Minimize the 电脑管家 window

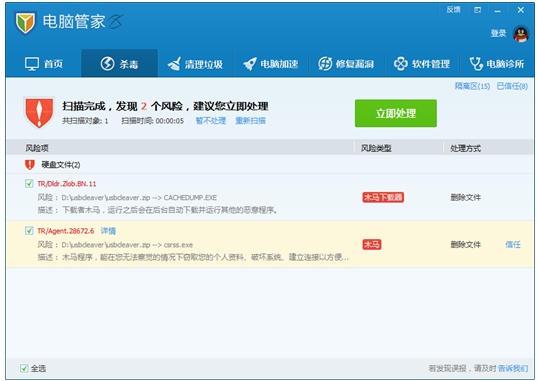click(x=498, y=11)
